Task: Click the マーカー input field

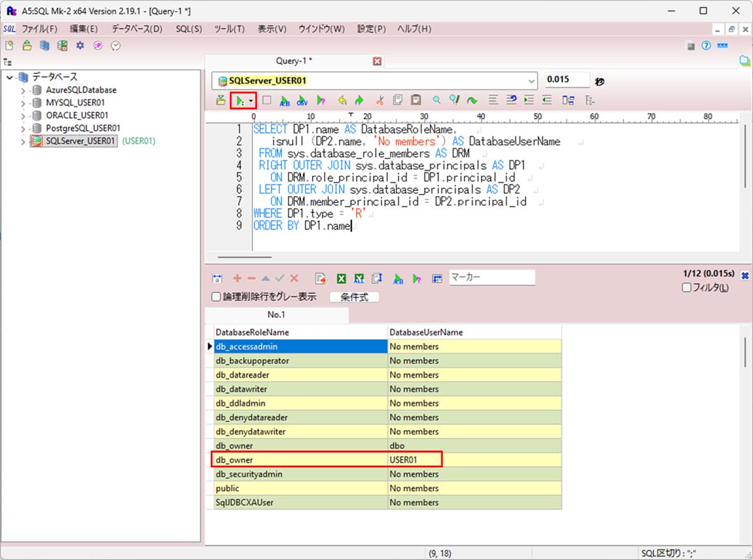Action: (492, 278)
